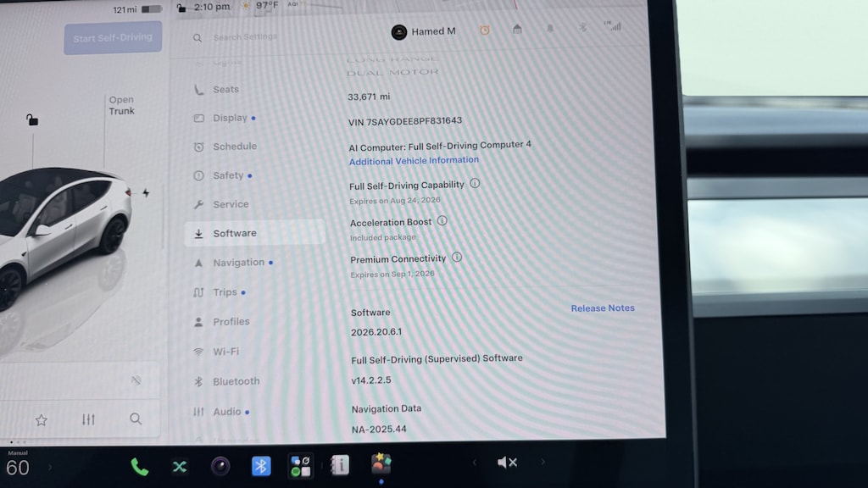Open the Hamed M driver profile
The height and width of the screenshot is (488, 868).
pos(424,31)
